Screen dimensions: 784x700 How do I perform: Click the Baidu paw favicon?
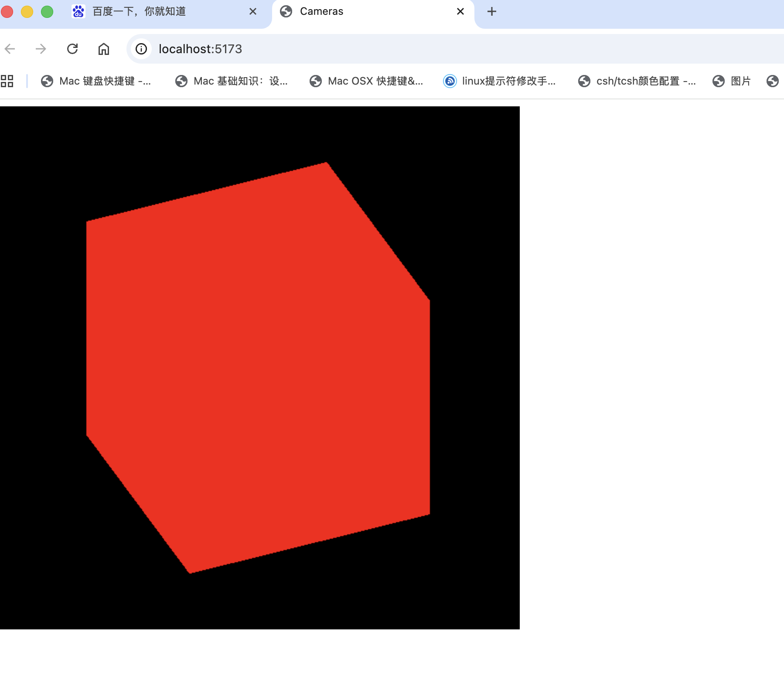tap(78, 11)
